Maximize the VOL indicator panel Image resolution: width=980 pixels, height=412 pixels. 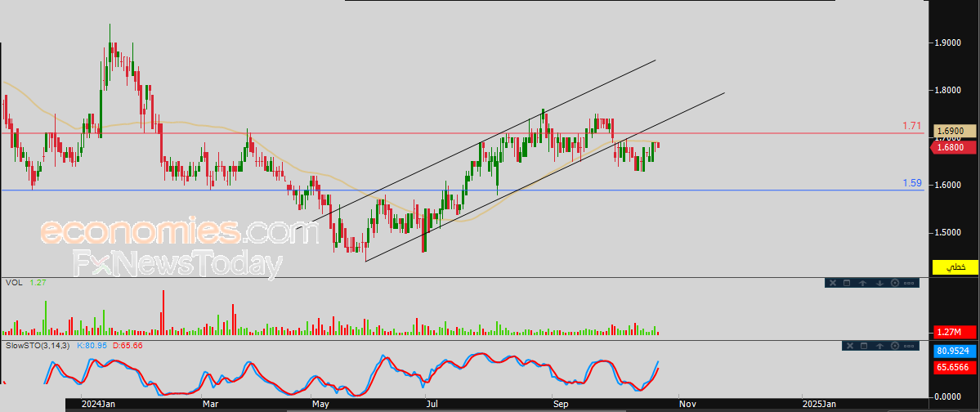point(847,283)
